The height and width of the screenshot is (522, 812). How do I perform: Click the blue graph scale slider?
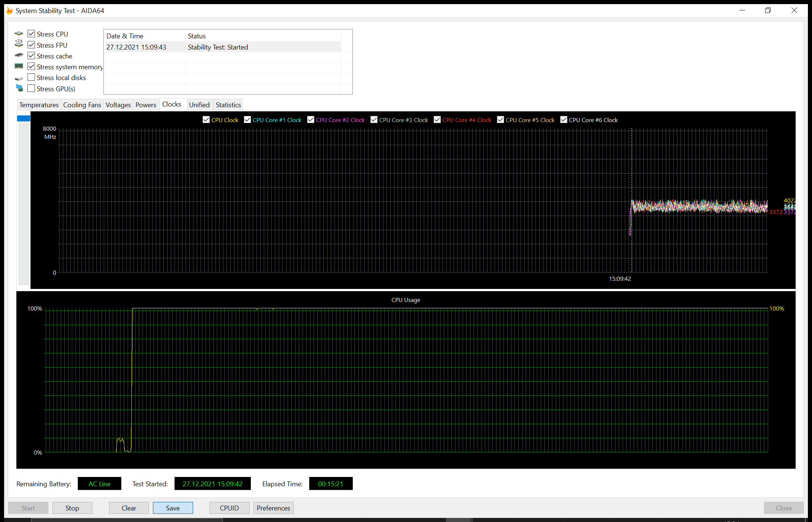click(23, 118)
